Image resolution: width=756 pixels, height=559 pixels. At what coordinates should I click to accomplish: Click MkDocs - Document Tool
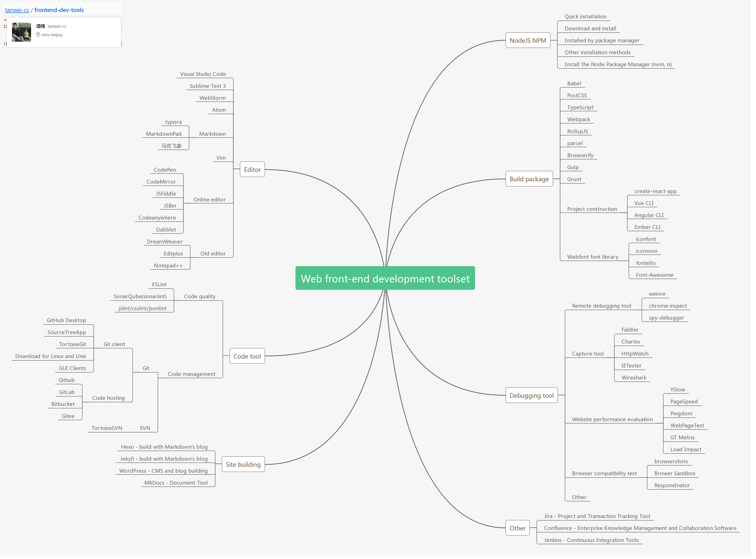(177, 486)
